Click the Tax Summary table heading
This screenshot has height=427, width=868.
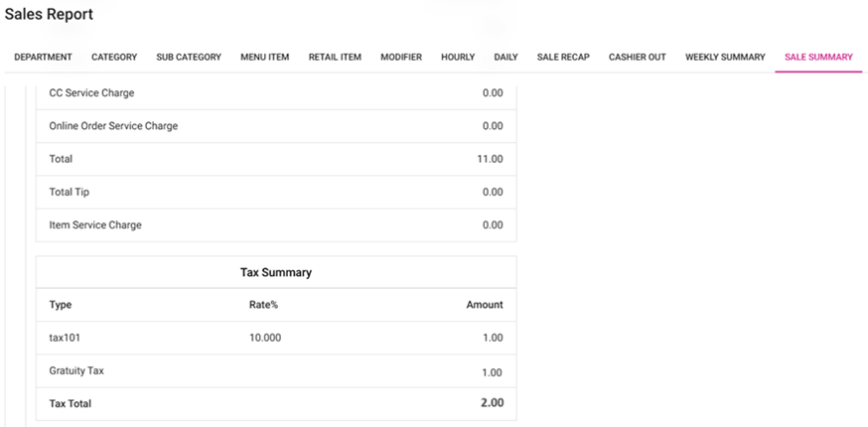276,272
